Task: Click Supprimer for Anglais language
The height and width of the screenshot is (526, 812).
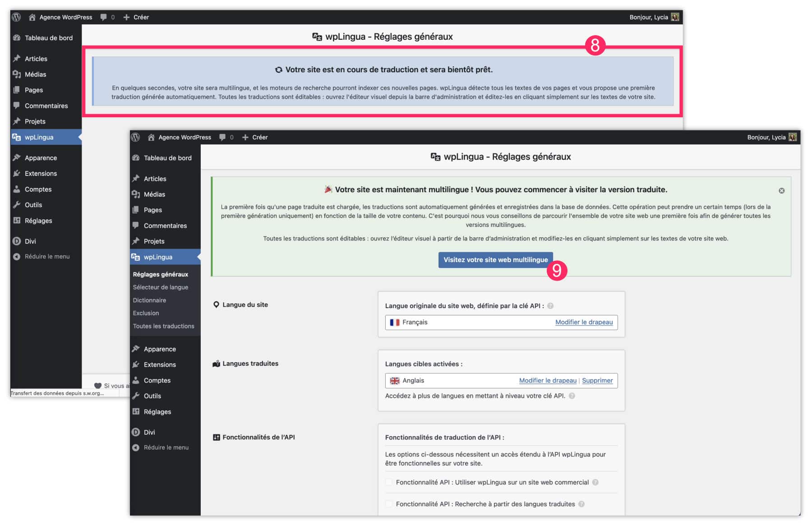Action: point(597,380)
